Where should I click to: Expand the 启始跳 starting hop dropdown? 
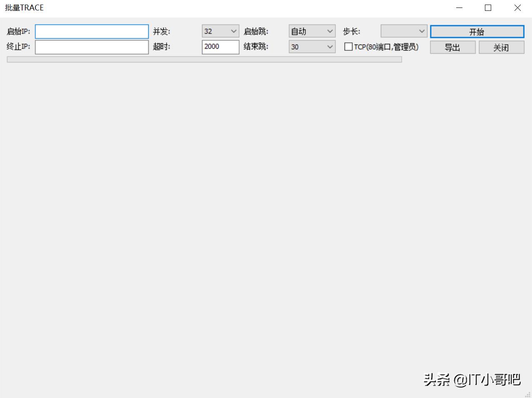click(x=330, y=31)
